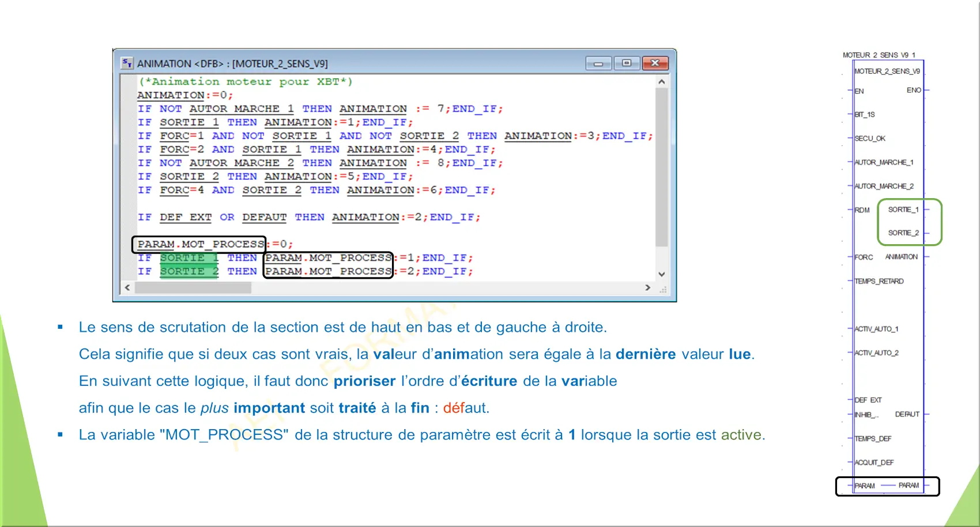This screenshot has width=980, height=527.
Task: Click the horizontal scrollbar thumb
Action: [x=193, y=287]
